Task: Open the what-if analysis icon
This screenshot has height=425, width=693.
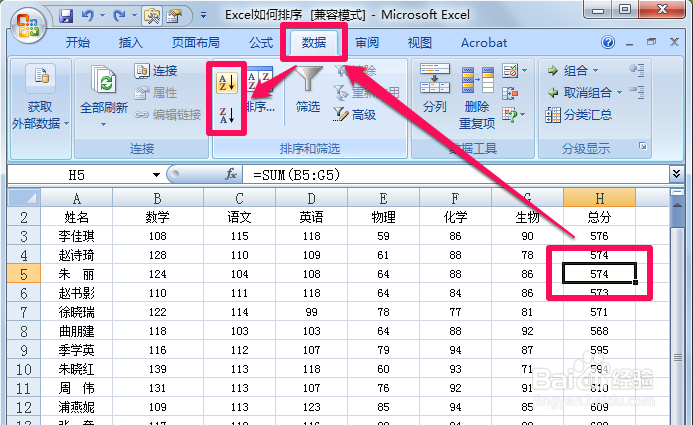Action: click(510, 115)
